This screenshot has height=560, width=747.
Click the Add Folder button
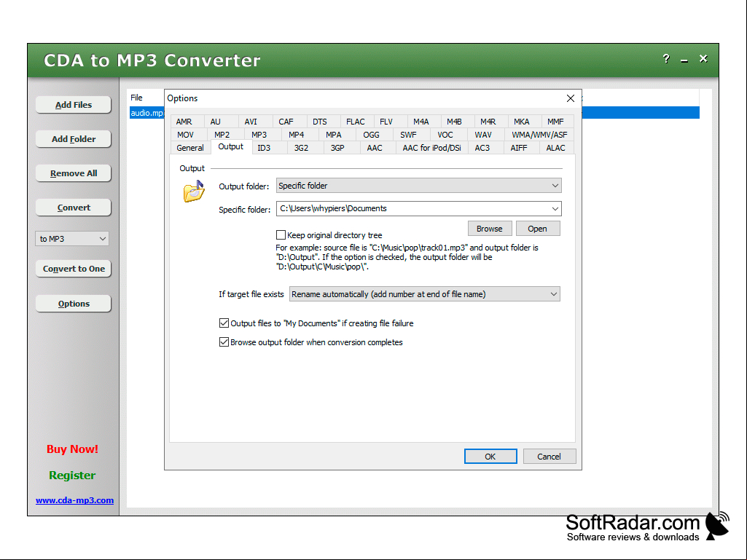coord(74,139)
